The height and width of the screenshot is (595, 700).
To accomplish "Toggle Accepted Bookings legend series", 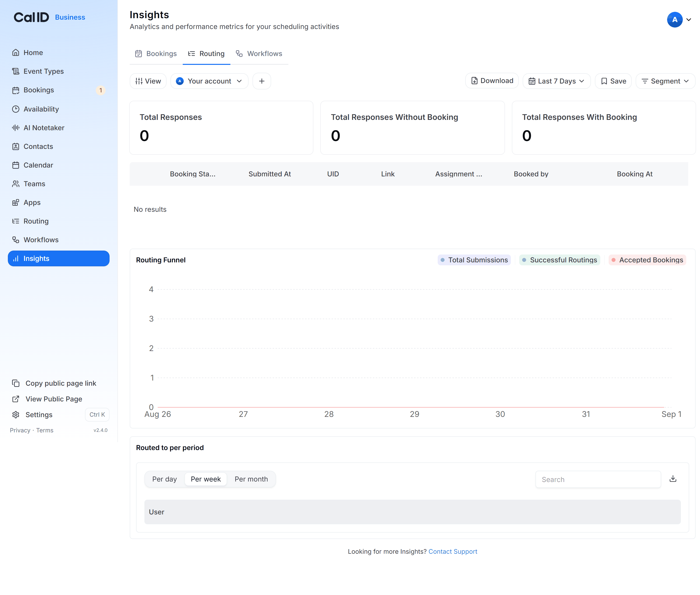I will point(647,260).
